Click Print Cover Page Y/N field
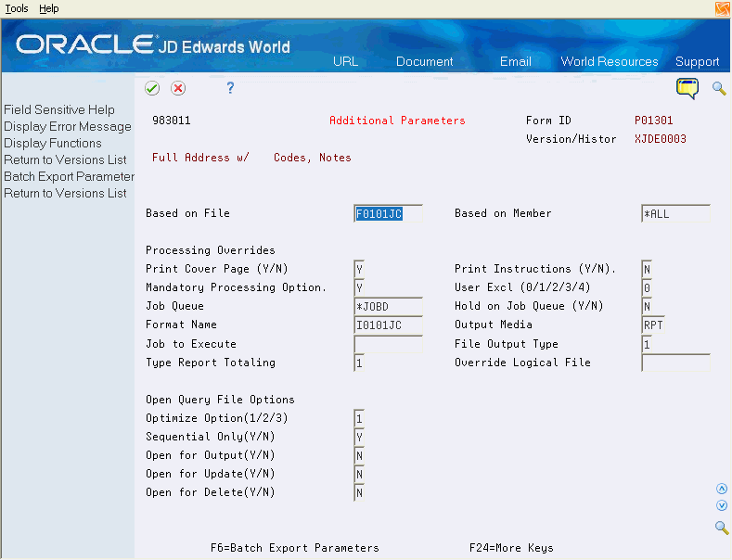 [359, 269]
